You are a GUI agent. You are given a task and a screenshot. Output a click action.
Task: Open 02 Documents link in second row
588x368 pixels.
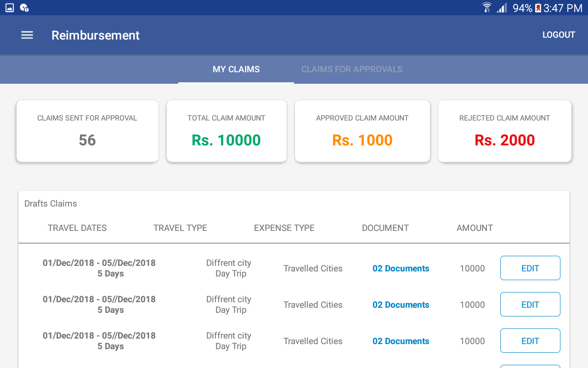[401, 305]
